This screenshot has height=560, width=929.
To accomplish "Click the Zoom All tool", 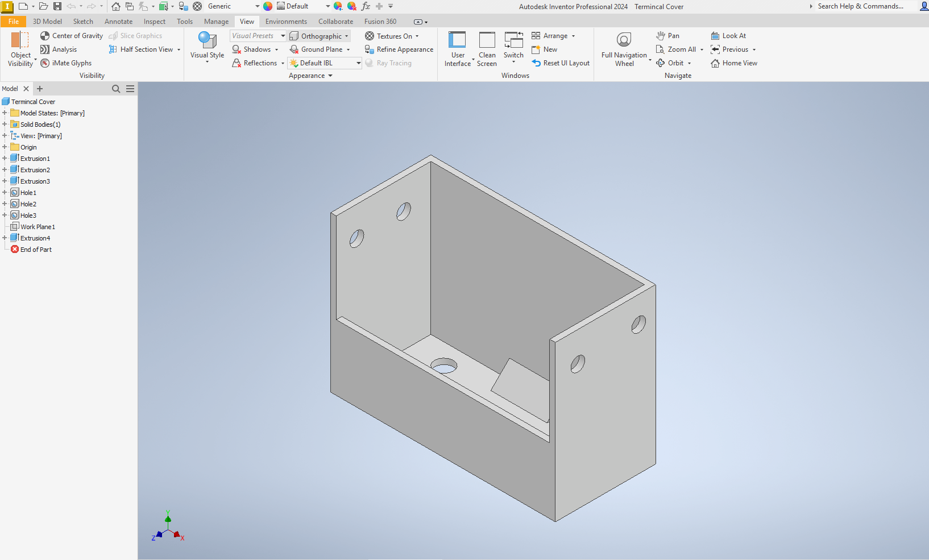I will (676, 49).
